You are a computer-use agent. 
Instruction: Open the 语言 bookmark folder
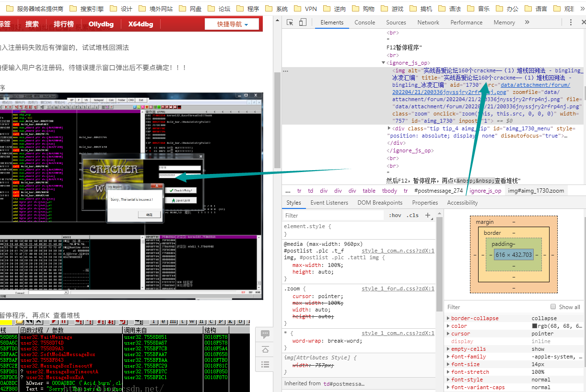[536, 9]
